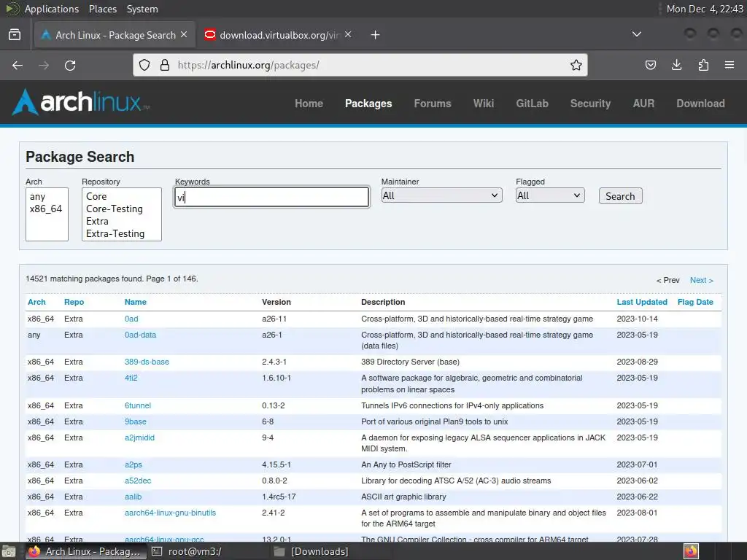Open the Pocket save icon
This screenshot has width=747, height=560.
(x=650, y=65)
